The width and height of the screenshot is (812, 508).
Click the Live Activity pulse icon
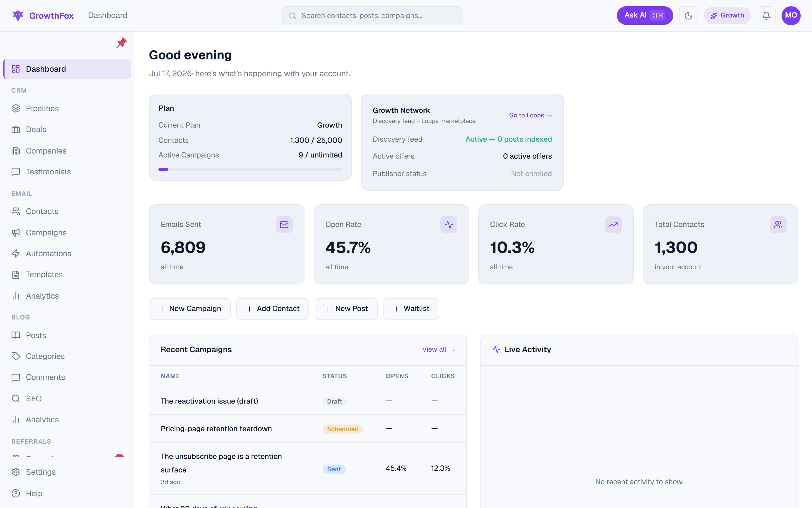pos(496,349)
